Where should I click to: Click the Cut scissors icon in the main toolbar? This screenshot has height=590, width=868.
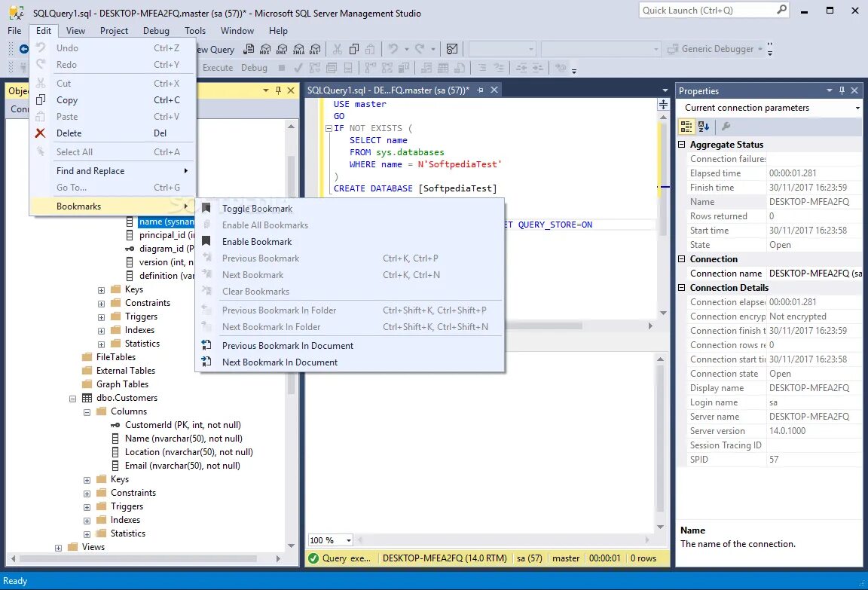click(337, 49)
